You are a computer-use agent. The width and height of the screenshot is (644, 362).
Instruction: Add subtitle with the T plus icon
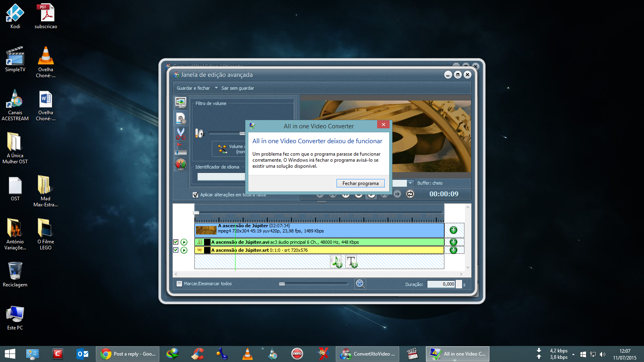pyautogui.click(x=352, y=262)
